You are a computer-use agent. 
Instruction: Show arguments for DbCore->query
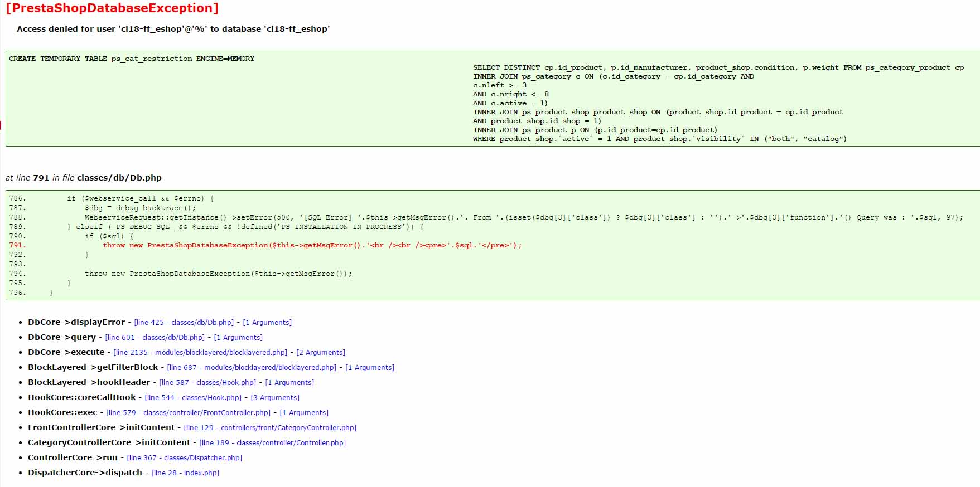click(x=238, y=338)
